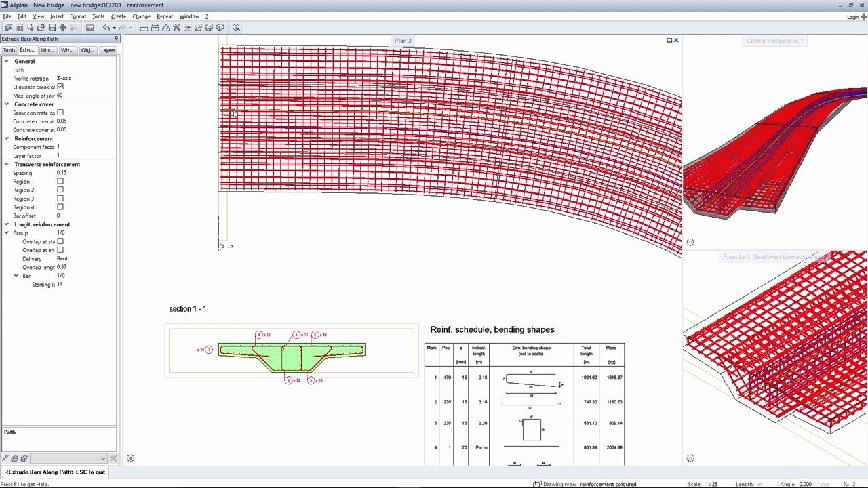Open the File menu
The image size is (868, 488).
point(7,16)
